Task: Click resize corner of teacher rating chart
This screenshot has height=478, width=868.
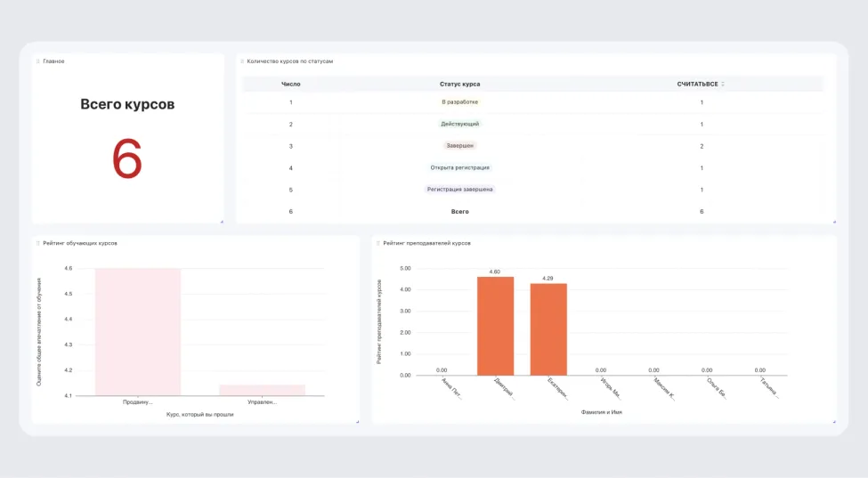Action: [833, 421]
